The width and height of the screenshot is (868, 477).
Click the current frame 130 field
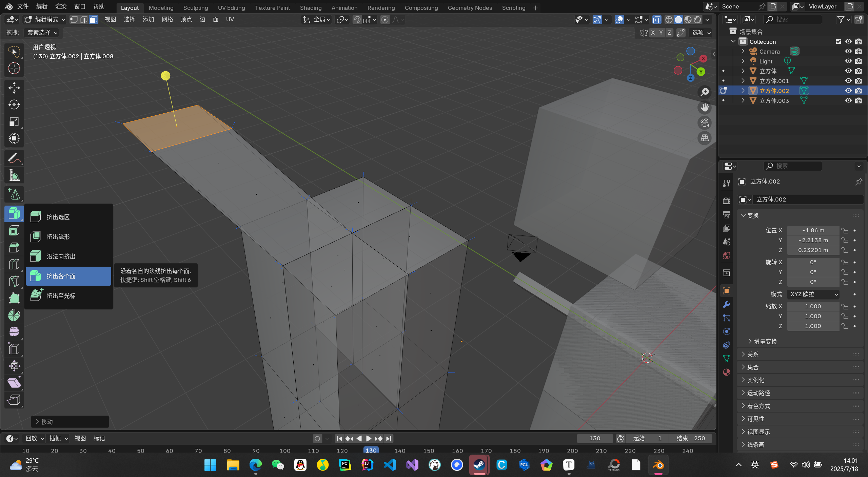click(595, 438)
